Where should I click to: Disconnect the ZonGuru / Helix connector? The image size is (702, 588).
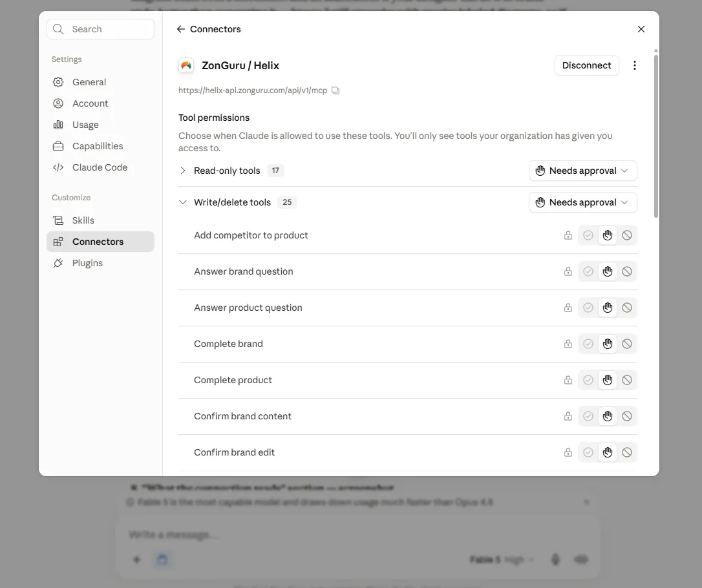point(586,65)
